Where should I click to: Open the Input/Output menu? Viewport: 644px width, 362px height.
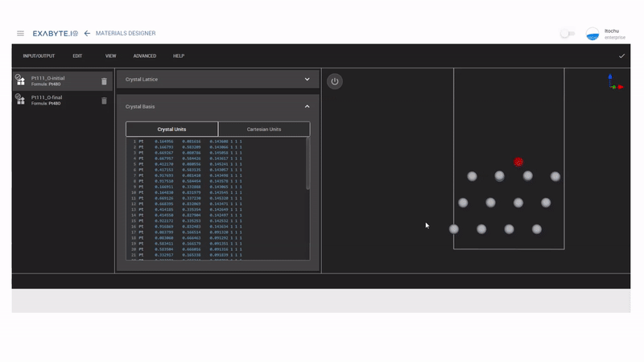(x=39, y=56)
